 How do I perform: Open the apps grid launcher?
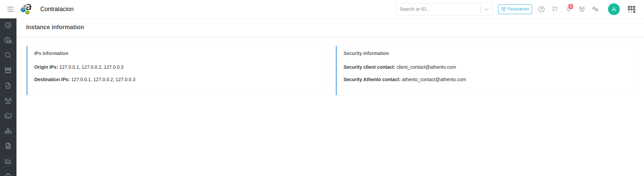point(632,9)
